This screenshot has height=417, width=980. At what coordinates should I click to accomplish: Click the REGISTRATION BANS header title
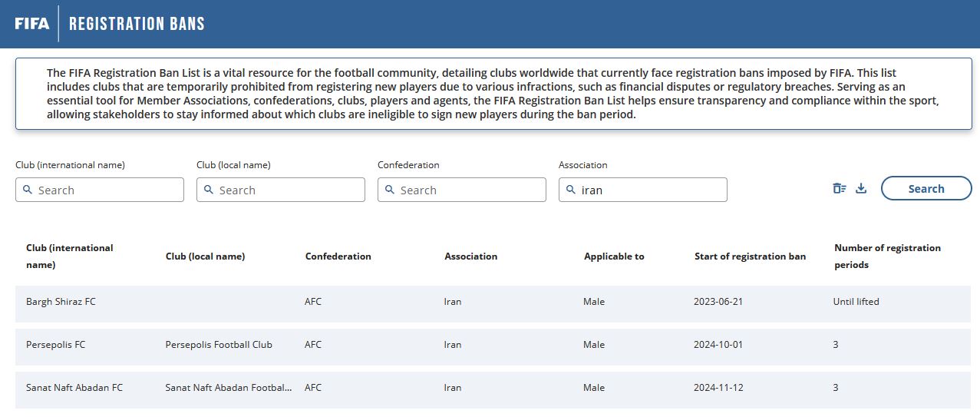click(137, 23)
